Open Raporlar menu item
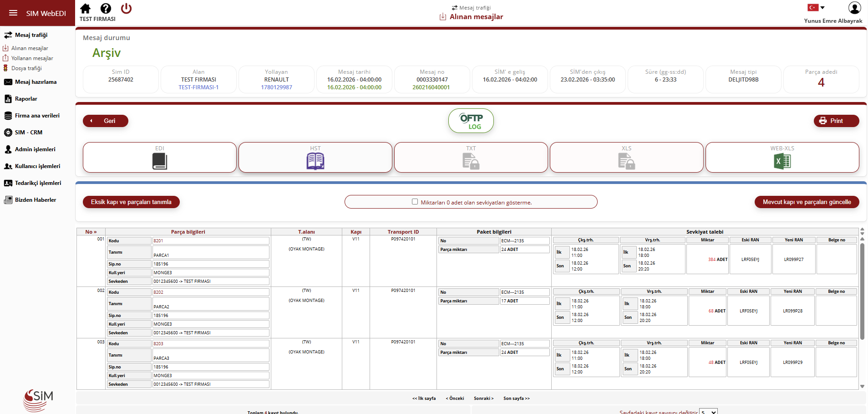The height and width of the screenshot is (414, 868). pos(26,99)
